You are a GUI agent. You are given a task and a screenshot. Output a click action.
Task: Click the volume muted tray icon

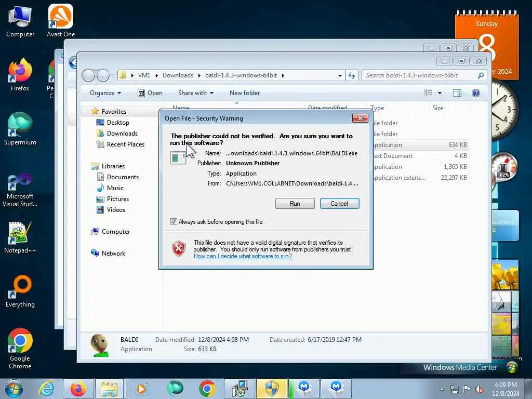pos(480,389)
